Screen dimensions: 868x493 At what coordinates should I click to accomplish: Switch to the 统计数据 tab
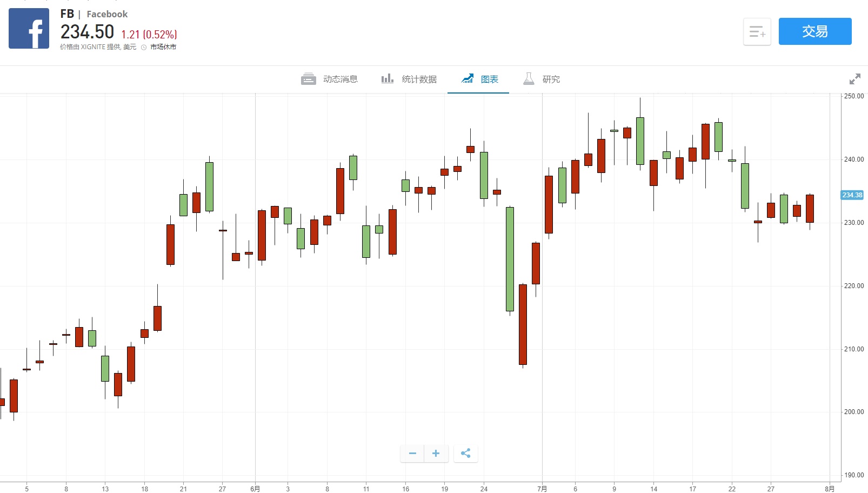419,79
